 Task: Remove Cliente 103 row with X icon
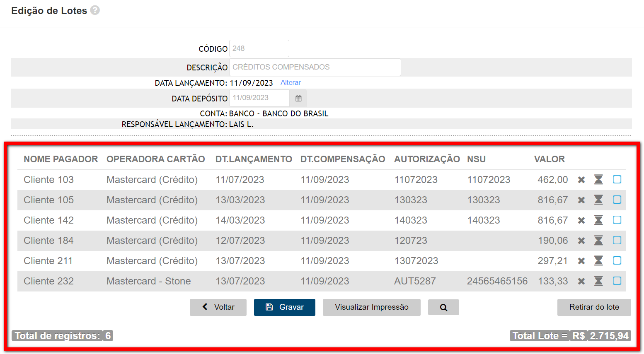pyautogui.click(x=581, y=180)
